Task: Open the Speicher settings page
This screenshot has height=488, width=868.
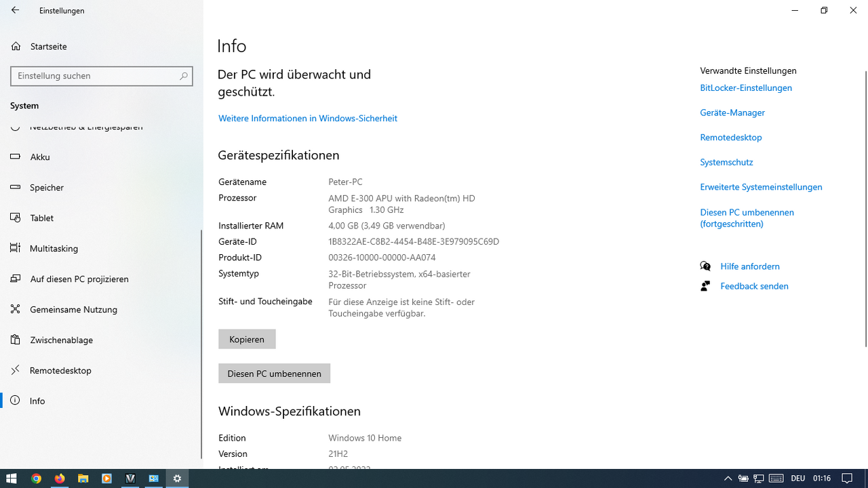Action: [100, 187]
